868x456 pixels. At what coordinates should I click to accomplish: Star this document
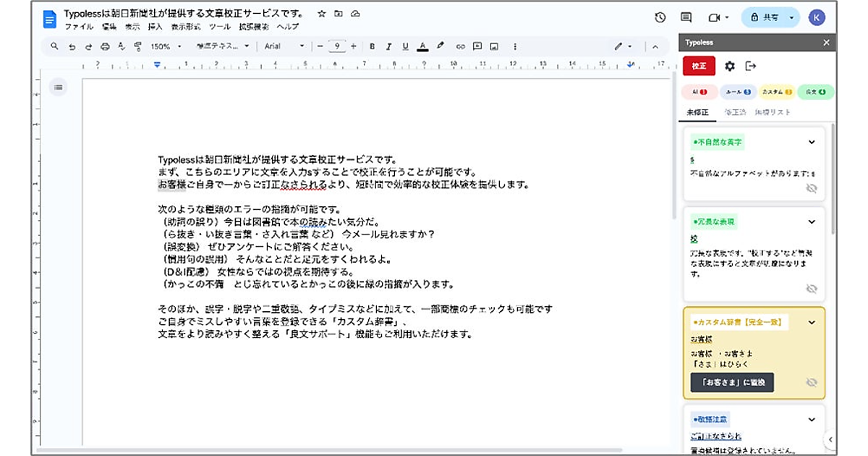[321, 14]
